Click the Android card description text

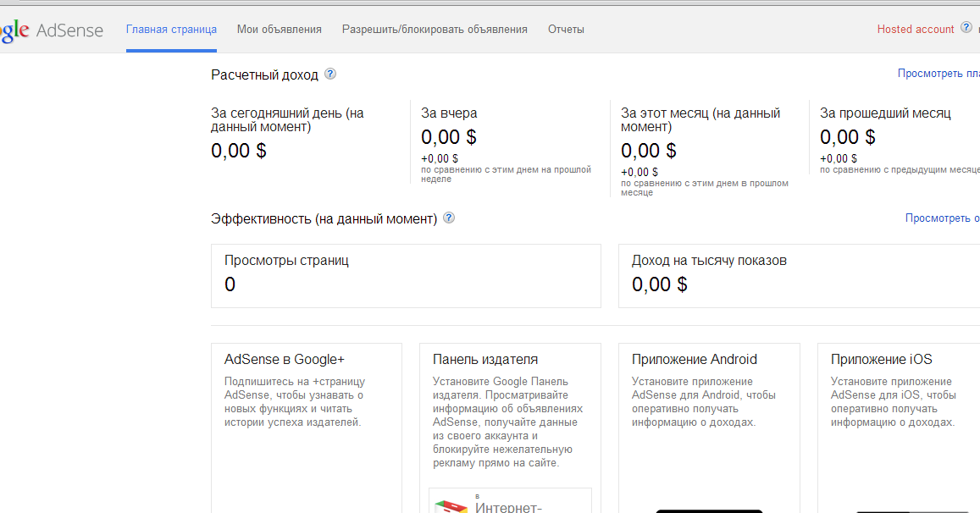(x=704, y=402)
